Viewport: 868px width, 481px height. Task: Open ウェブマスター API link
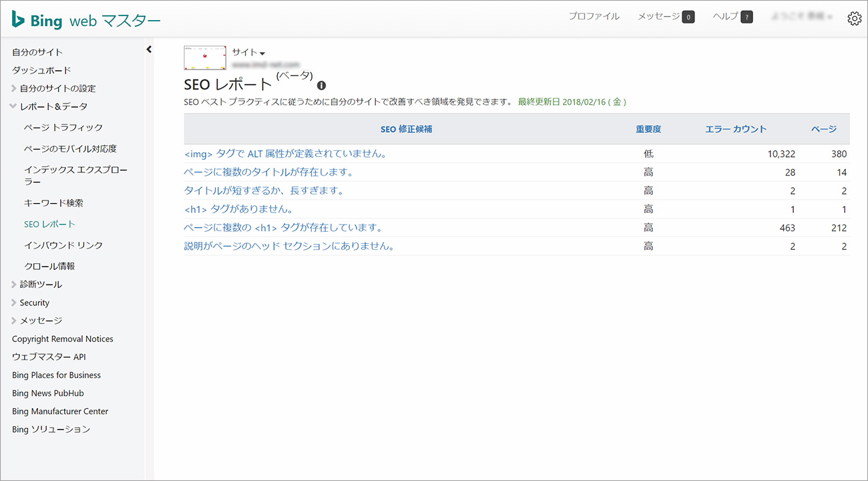pos(49,357)
